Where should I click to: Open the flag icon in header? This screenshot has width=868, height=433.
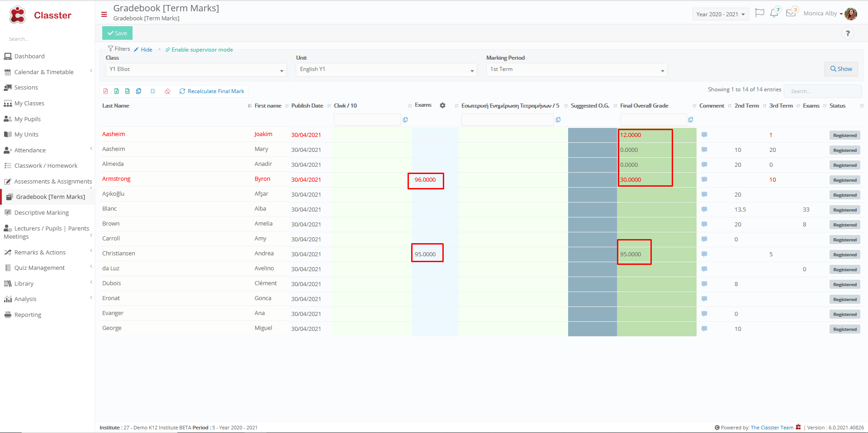(759, 13)
